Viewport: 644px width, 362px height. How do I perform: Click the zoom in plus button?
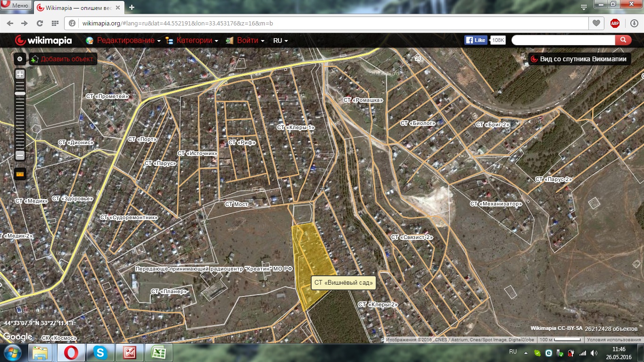click(20, 74)
